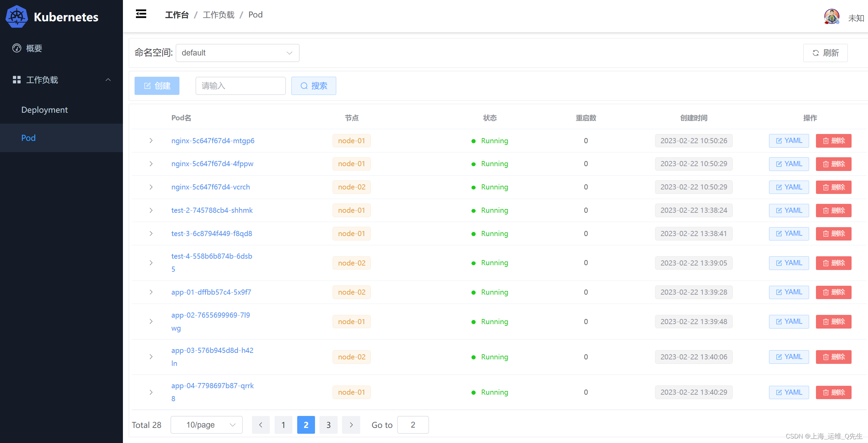Delete pod app-03-576b945d8d-h42ln
Viewport: 868px width, 443px height.
pyautogui.click(x=833, y=357)
